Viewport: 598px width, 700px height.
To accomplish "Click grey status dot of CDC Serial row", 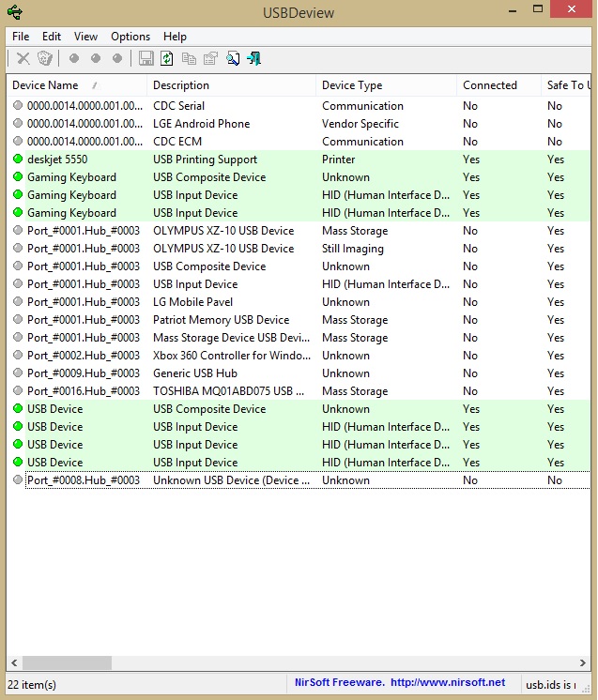I will pos(18,105).
